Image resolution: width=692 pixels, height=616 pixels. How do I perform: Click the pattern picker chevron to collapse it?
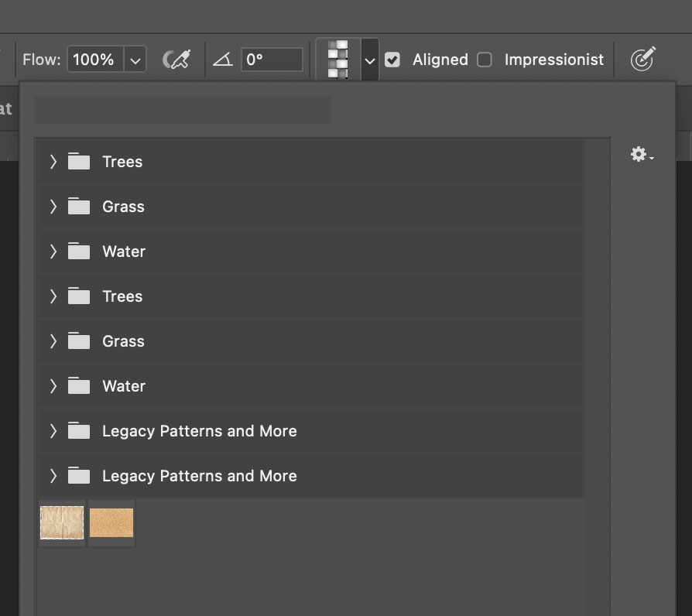point(369,60)
